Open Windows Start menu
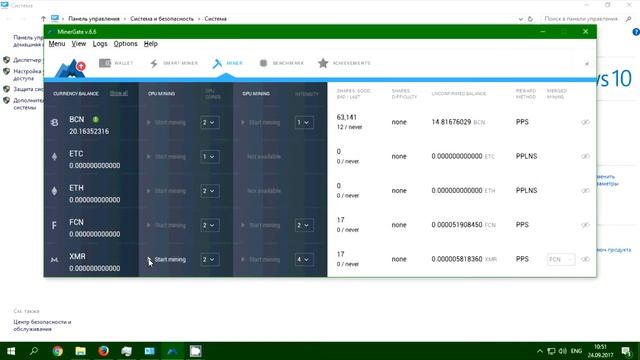Screen dimensions: 640x360 pyautogui.click(x=11, y=351)
